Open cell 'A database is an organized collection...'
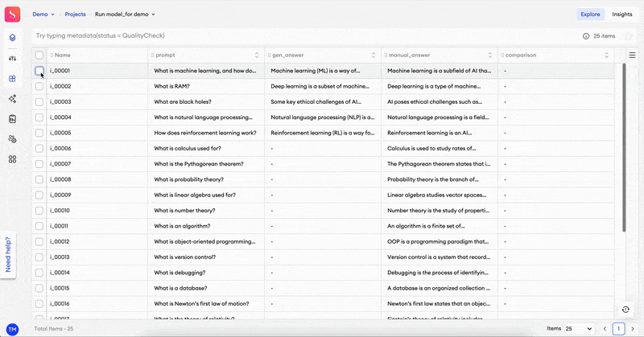644x337 pixels. 440,288
